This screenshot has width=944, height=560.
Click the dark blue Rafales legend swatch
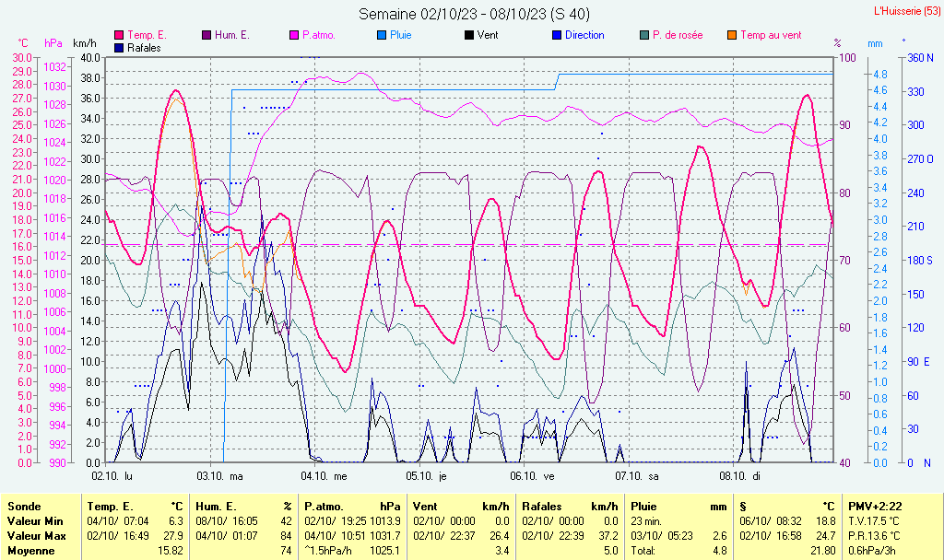coord(119,48)
